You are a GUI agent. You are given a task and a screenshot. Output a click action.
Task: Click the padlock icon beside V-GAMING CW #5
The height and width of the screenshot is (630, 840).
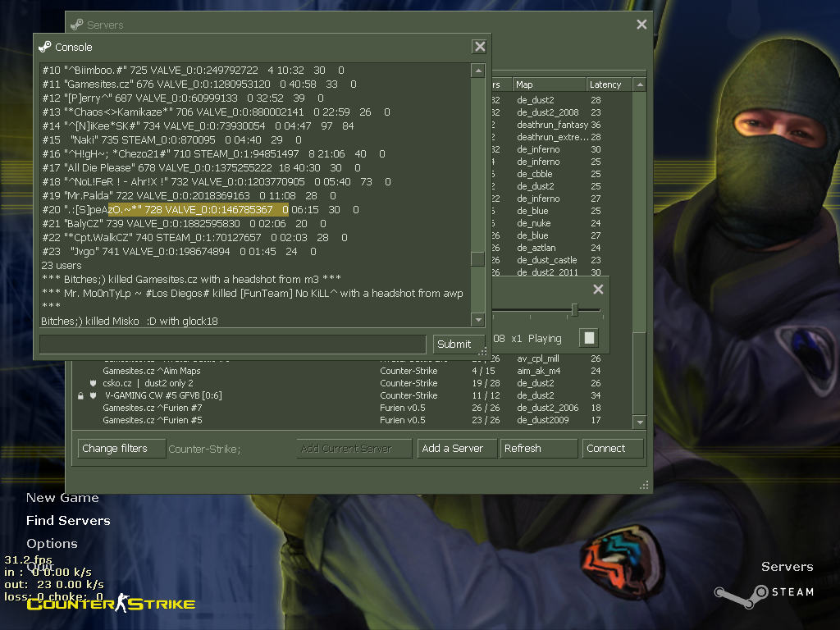point(80,396)
